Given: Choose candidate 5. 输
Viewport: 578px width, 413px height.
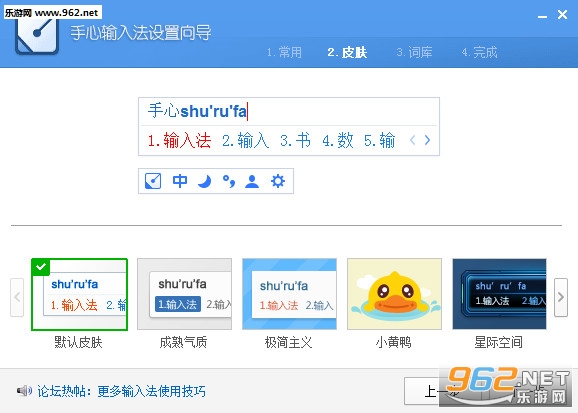Looking at the screenshot, I should coord(380,140).
